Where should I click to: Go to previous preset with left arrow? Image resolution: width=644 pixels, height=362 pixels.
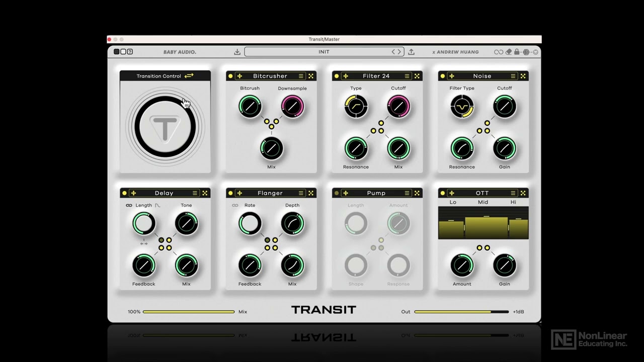pos(394,52)
